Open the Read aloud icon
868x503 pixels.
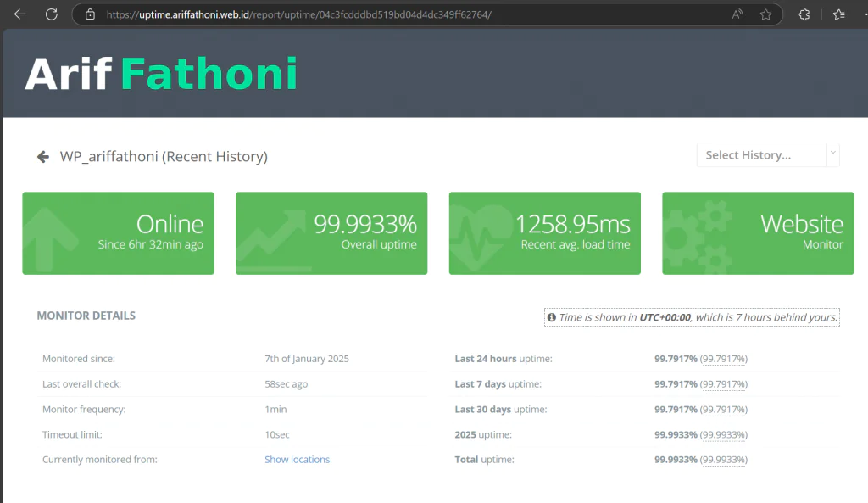click(737, 14)
